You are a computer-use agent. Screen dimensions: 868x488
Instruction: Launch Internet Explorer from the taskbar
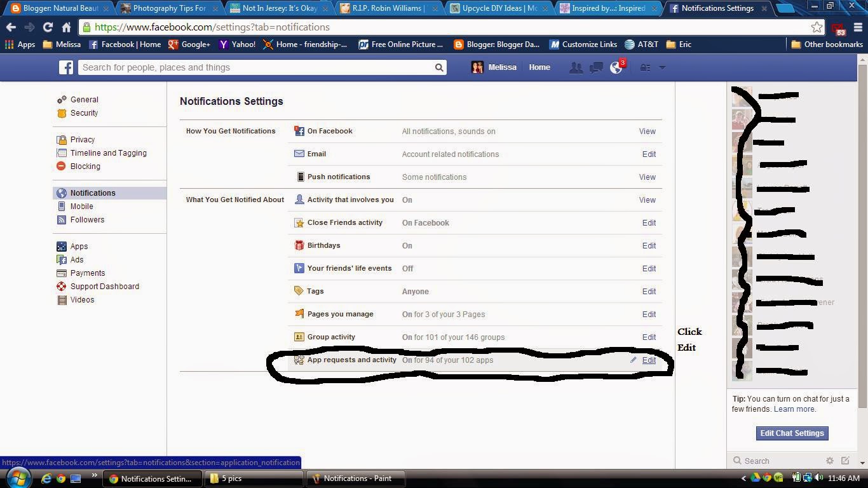coord(46,478)
